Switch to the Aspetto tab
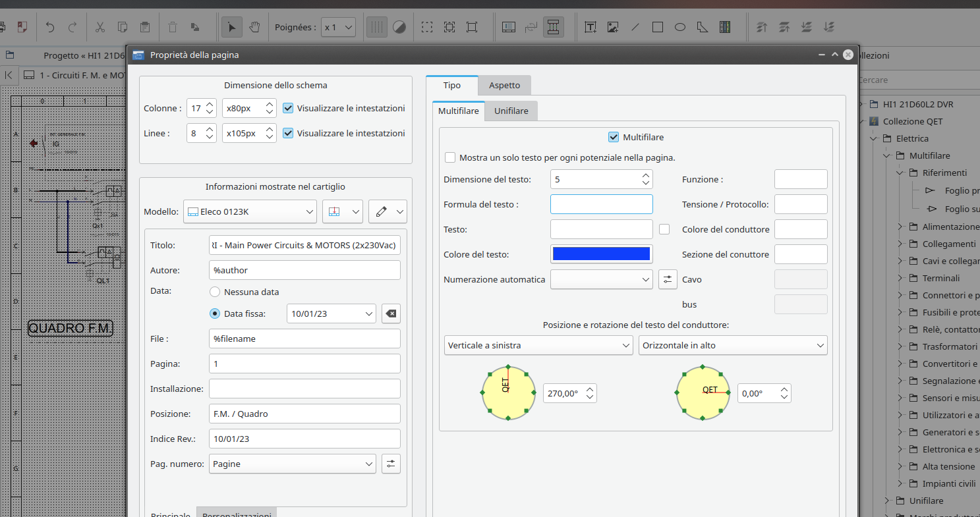The width and height of the screenshot is (980, 517). (504, 86)
